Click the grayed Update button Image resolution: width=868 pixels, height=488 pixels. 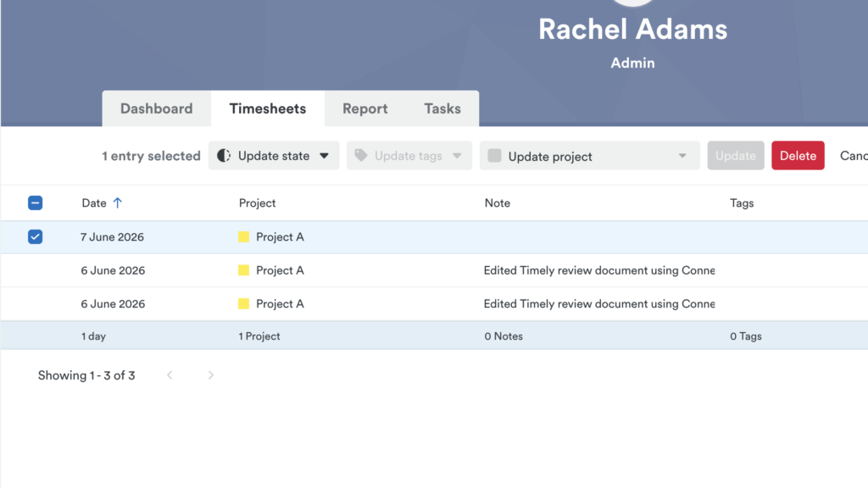[x=736, y=156]
